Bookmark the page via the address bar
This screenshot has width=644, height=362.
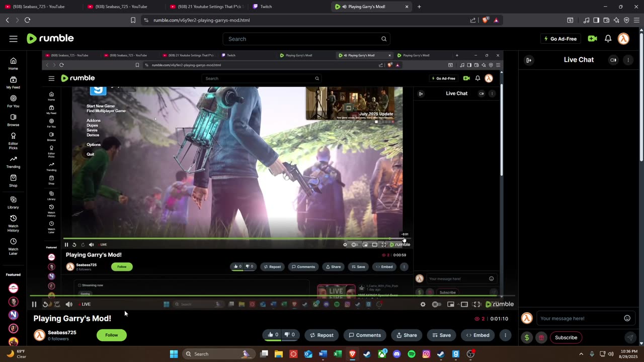(x=133, y=20)
